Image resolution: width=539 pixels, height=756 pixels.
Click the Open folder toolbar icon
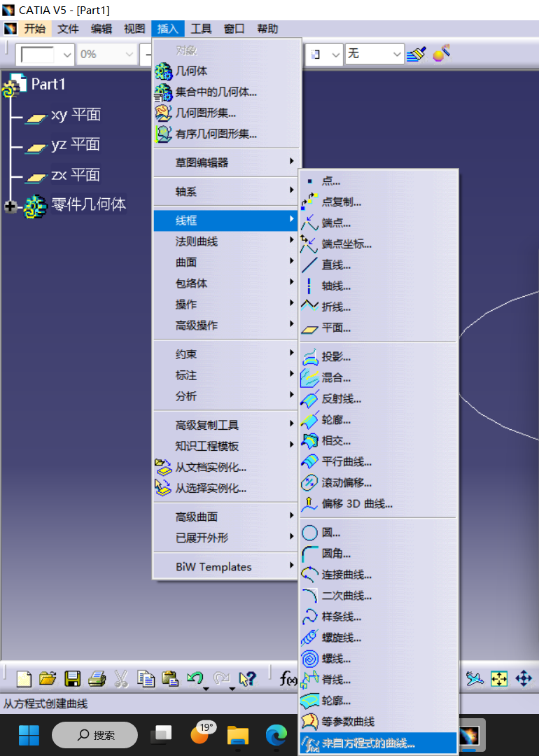click(x=48, y=679)
